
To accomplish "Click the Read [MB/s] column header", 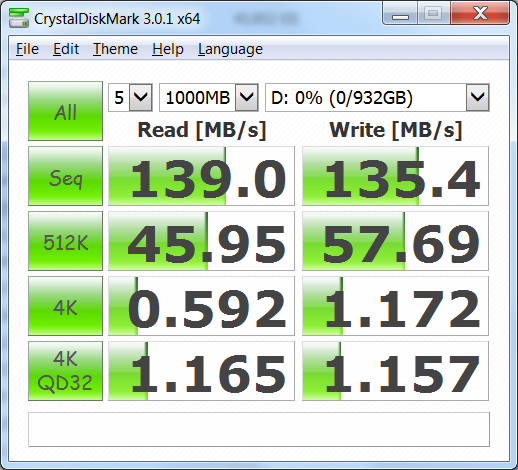I will [x=202, y=130].
